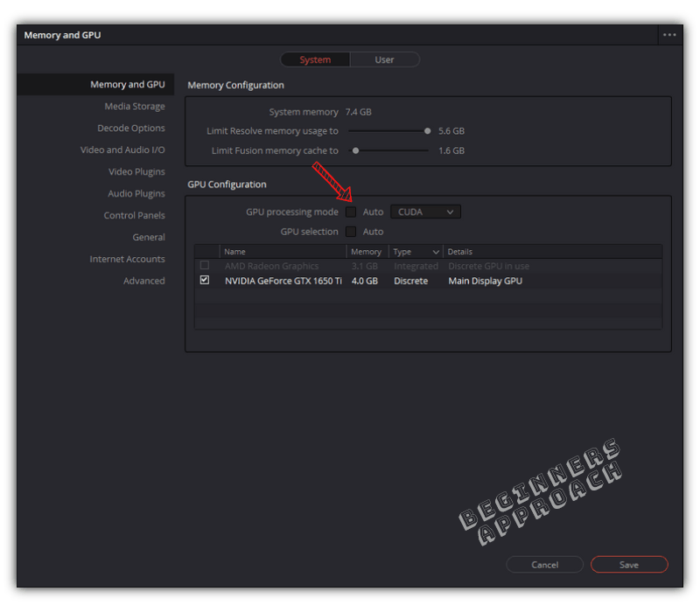Save the GPU configuration changes
The height and width of the screenshot is (612, 700).
click(x=629, y=564)
